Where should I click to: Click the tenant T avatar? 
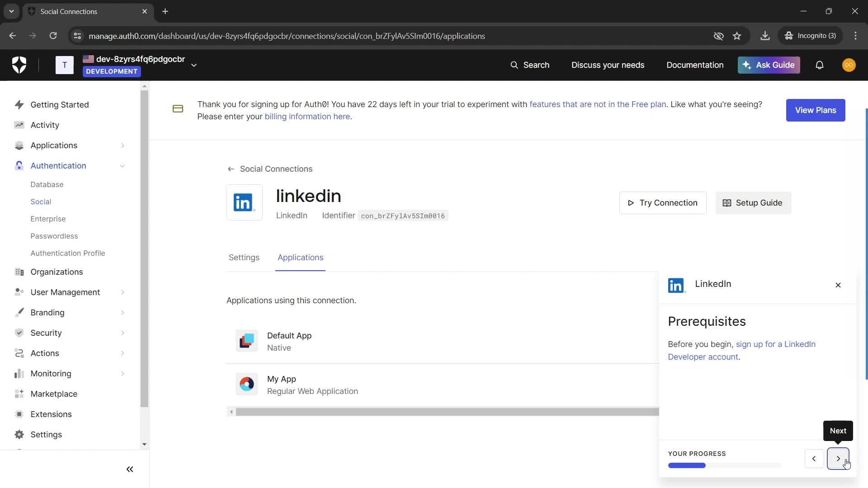coord(65,65)
